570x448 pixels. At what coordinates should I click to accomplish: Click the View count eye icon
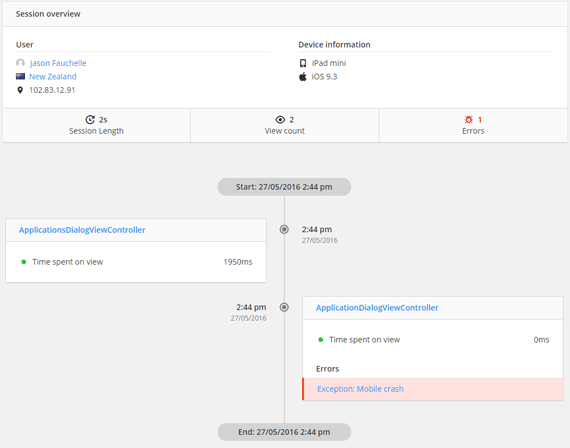(280, 120)
